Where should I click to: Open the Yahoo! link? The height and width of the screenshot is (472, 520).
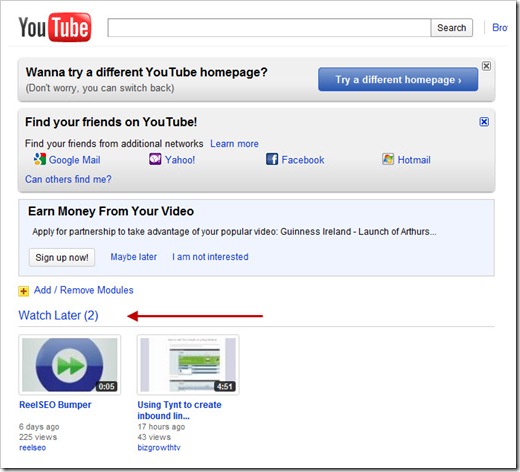coord(180,160)
